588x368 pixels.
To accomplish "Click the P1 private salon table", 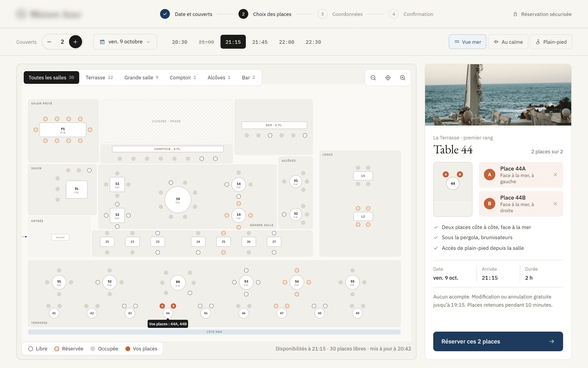I will tap(63, 130).
